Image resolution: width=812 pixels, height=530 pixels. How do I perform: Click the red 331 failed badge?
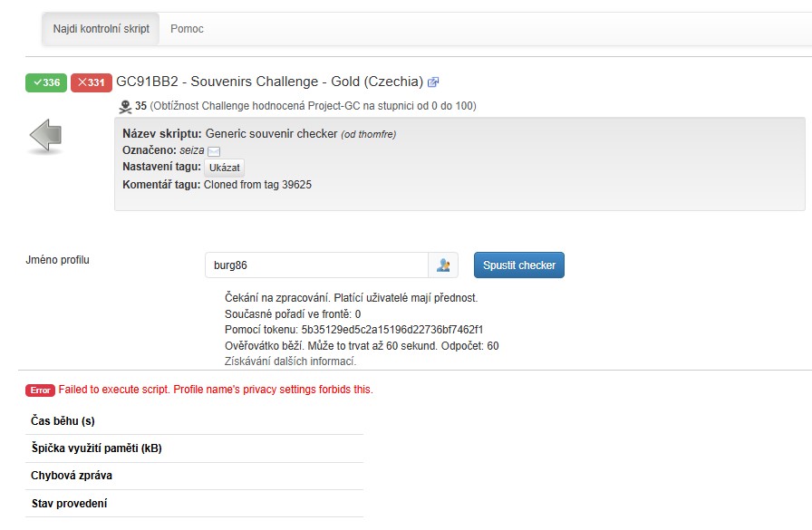pyautogui.click(x=91, y=82)
